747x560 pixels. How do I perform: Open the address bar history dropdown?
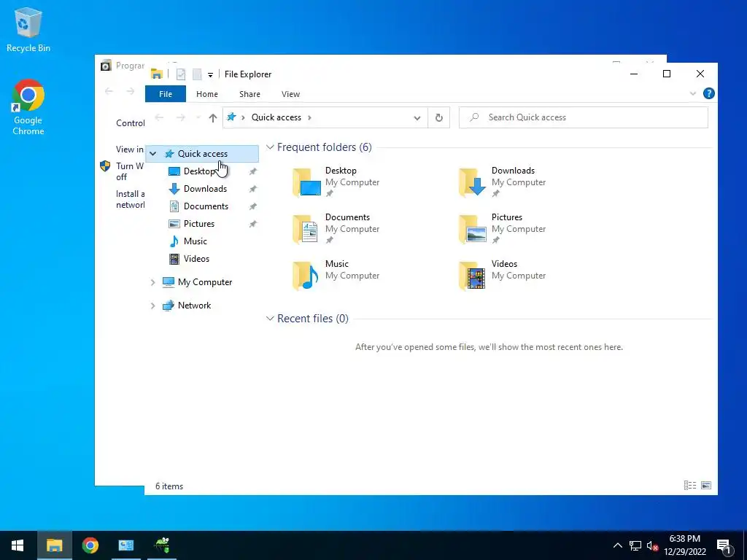[417, 117]
